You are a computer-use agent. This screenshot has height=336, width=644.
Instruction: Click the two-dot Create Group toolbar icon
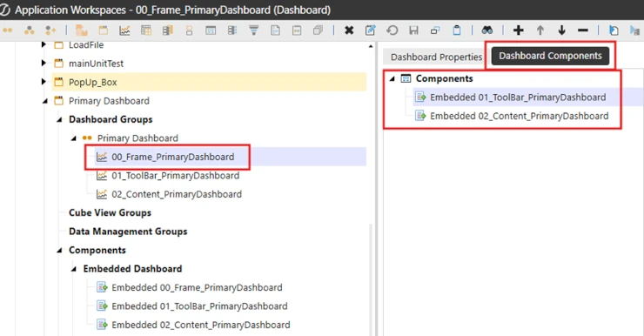click(8, 30)
